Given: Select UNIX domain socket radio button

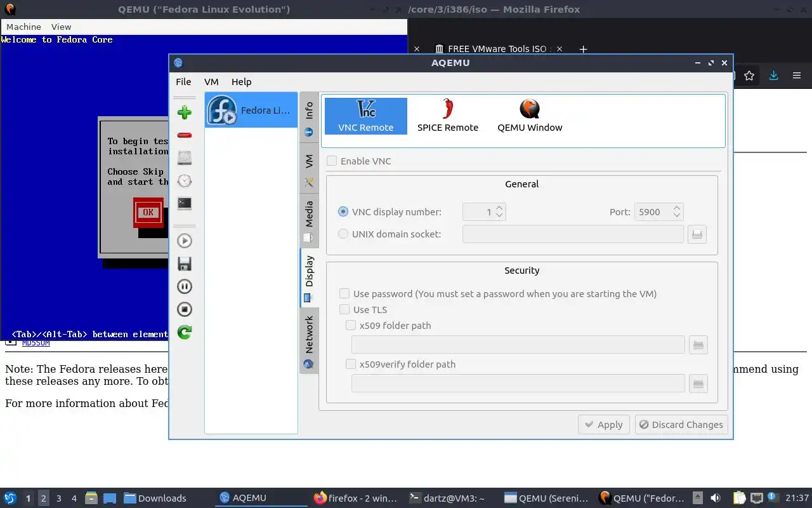Looking at the screenshot, I should click(343, 234).
